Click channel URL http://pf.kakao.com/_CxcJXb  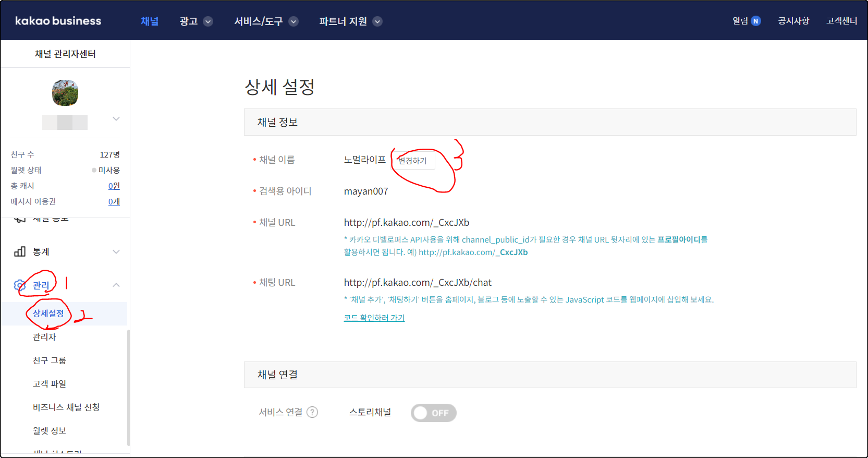tap(407, 222)
